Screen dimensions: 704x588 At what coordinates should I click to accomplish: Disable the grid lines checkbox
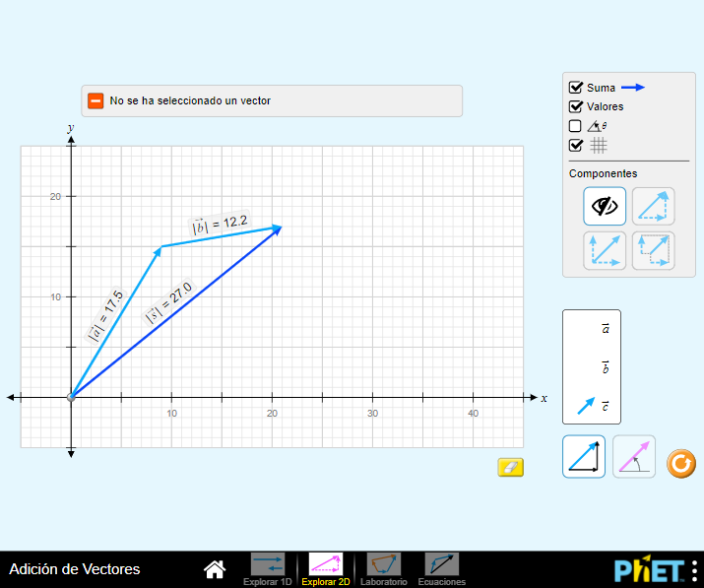[x=576, y=145]
